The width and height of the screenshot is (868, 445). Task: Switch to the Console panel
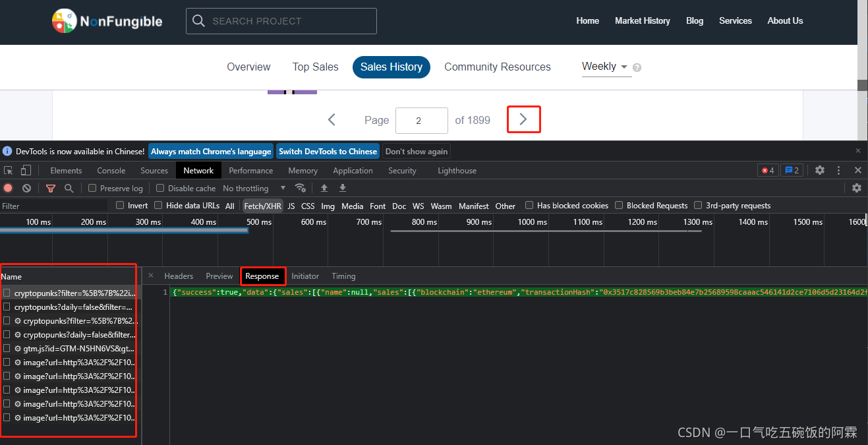pyautogui.click(x=111, y=170)
